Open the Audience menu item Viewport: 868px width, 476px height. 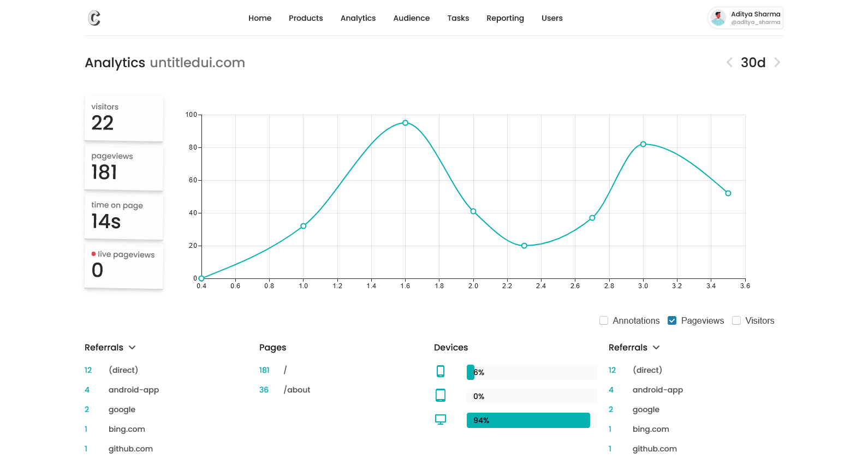click(x=412, y=18)
